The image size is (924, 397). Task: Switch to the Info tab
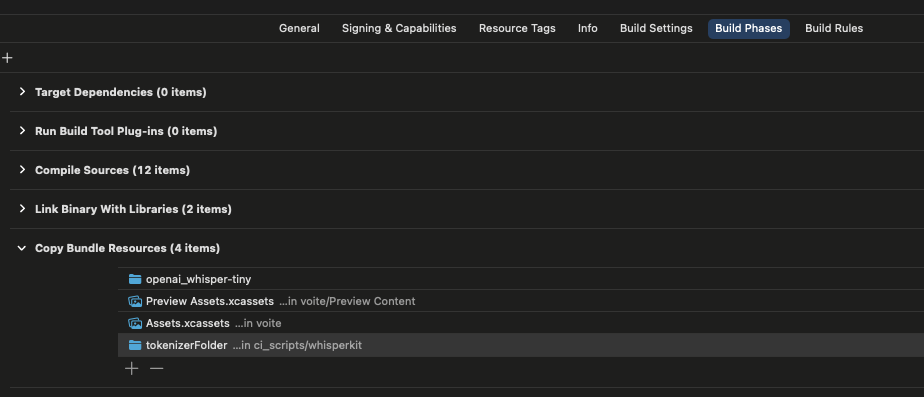(x=588, y=28)
